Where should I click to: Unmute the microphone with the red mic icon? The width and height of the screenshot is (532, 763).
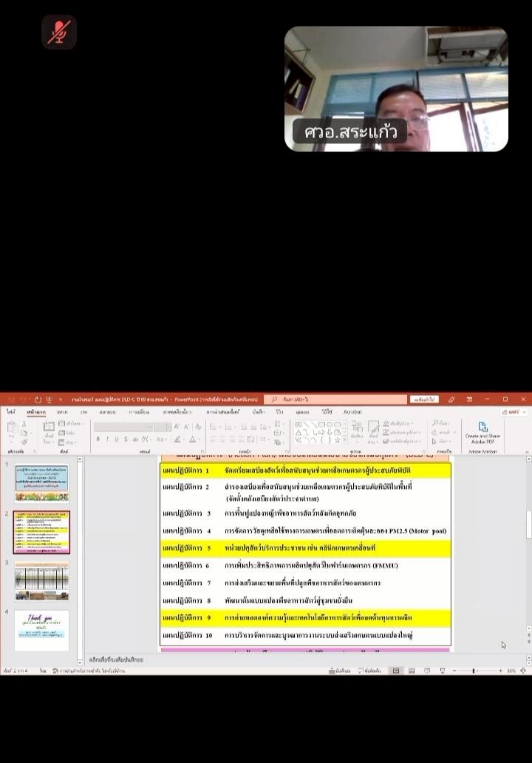(59, 32)
